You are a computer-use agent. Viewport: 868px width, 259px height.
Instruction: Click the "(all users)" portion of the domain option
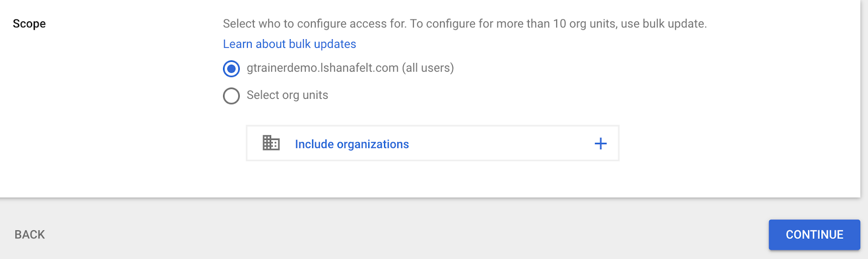[x=428, y=68]
